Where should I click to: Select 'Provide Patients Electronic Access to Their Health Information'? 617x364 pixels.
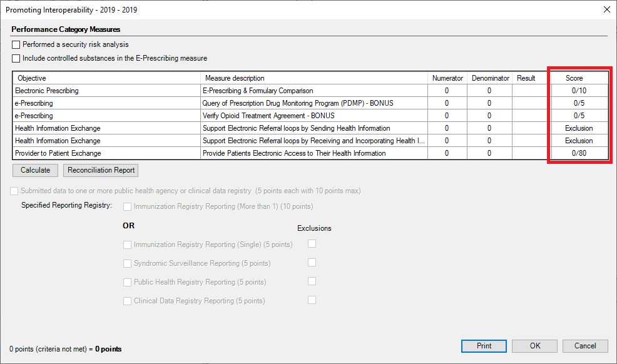pos(314,153)
